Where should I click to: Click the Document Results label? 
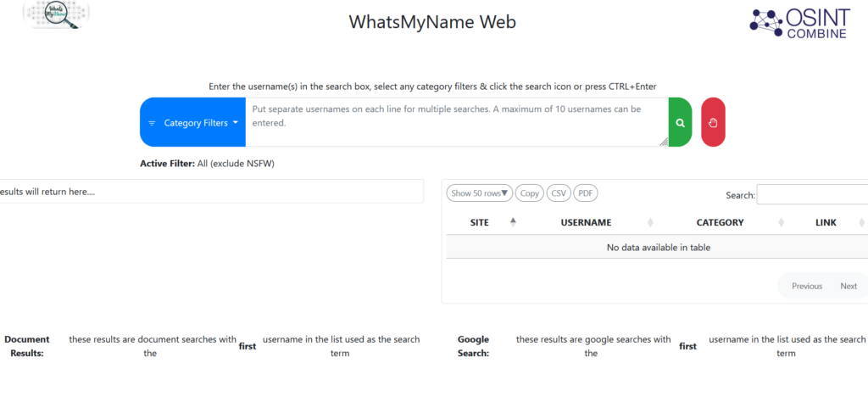[x=27, y=346]
